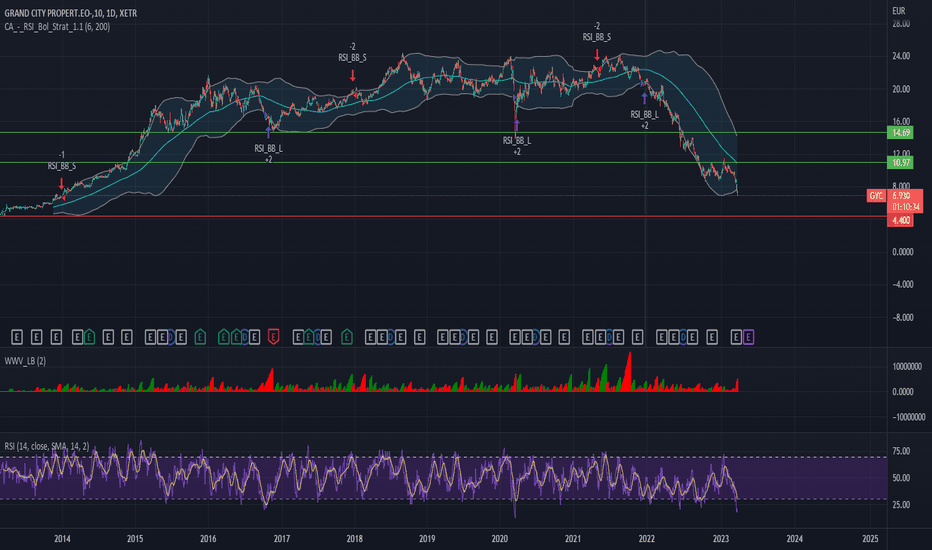The image size is (932, 550).
Task: Click the 28.00 price axis value
Action: [x=901, y=24]
